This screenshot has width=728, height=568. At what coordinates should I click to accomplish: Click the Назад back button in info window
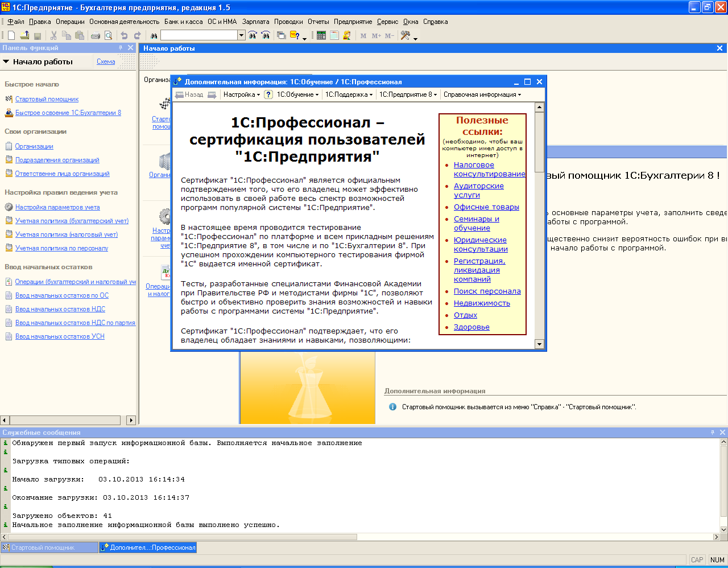189,94
